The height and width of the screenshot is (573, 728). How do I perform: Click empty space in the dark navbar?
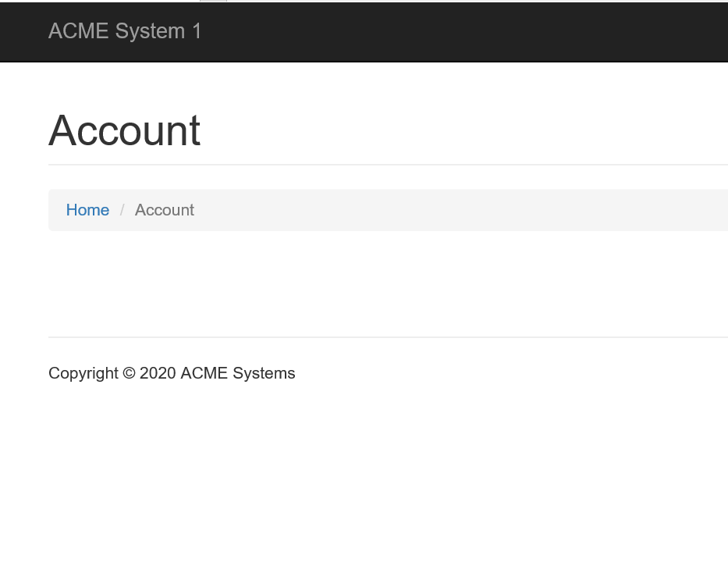point(468,31)
